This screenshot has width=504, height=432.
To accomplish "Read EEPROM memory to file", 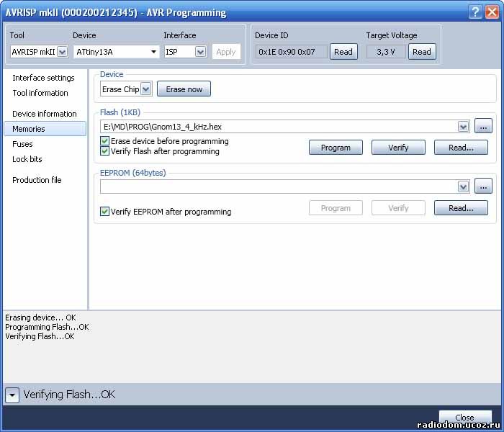I will pos(461,208).
